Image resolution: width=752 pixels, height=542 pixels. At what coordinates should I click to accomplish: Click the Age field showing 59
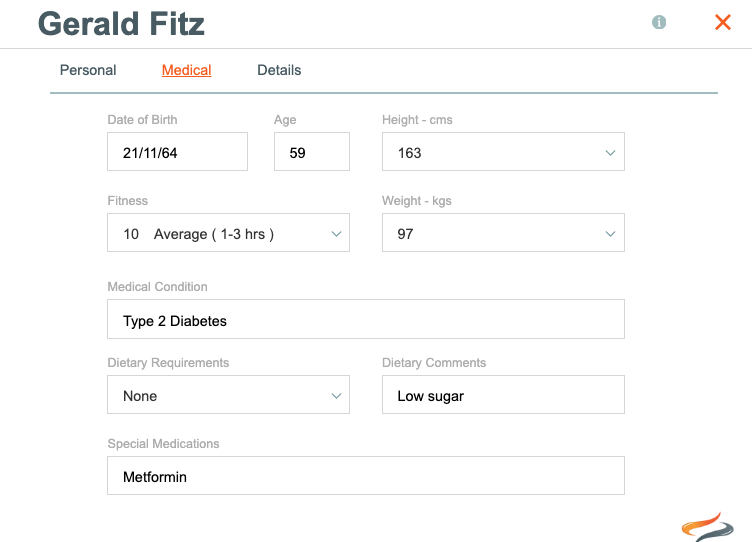(312, 152)
